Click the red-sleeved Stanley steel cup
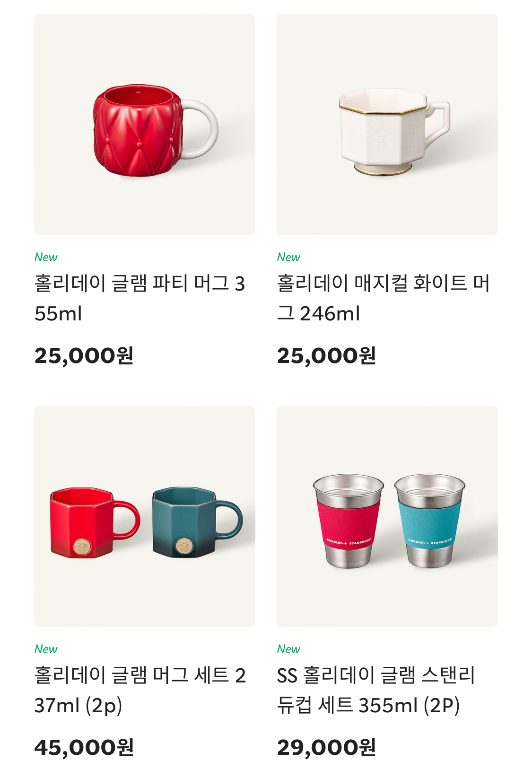 [348, 520]
